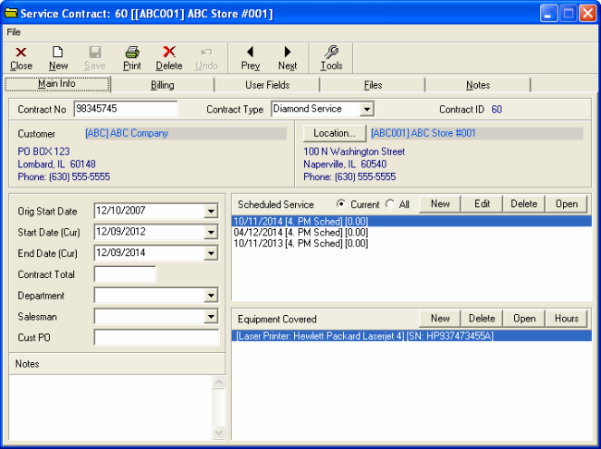
Task: Minimize the Service Contract window
Action: click(548, 14)
